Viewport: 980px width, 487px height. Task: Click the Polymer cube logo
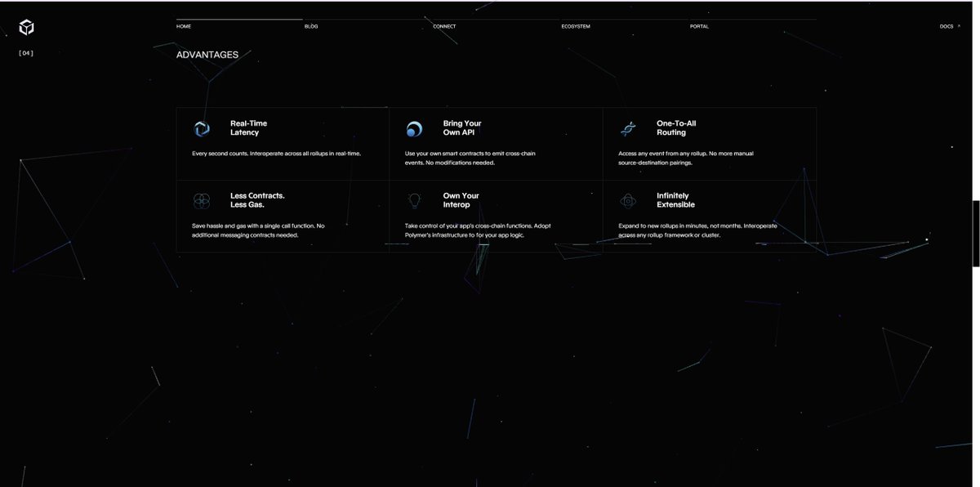click(x=27, y=25)
